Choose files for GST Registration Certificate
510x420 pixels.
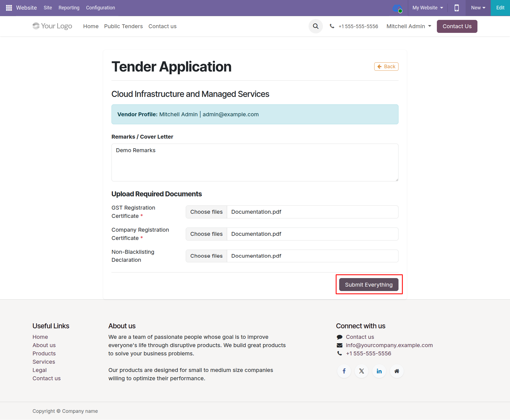point(206,212)
